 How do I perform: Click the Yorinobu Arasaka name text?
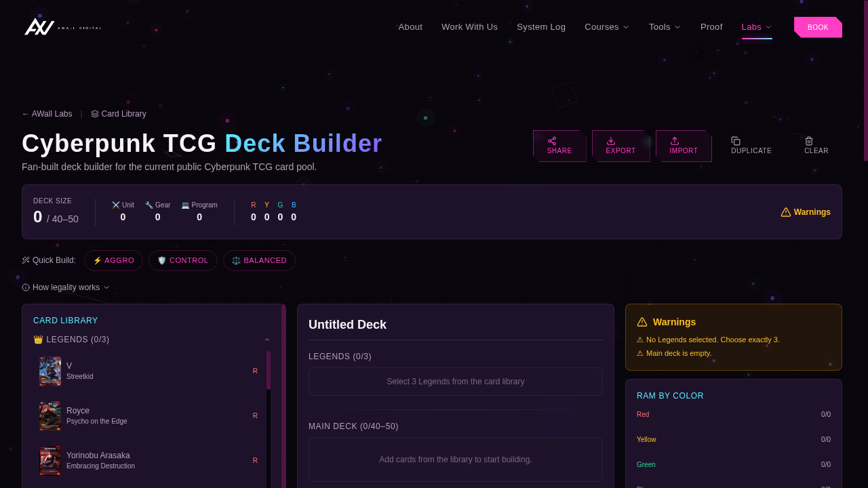tap(98, 455)
